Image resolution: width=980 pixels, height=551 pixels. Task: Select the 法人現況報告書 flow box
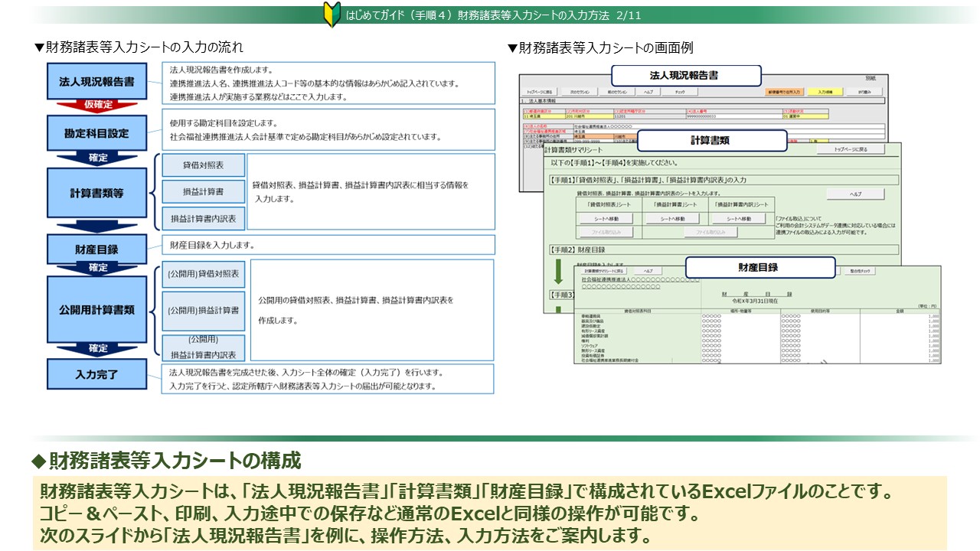[96, 81]
